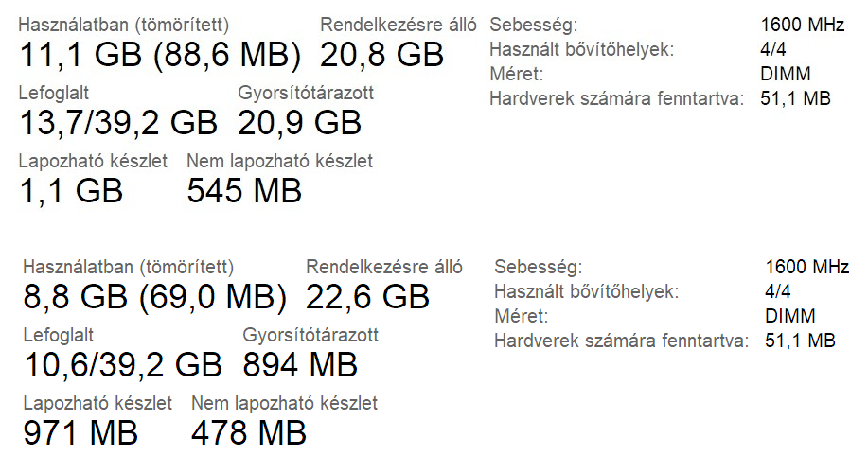Image resolution: width=868 pixels, height=455 pixels.
Task: Click the 971 MB paged pool value
Action: point(81,432)
